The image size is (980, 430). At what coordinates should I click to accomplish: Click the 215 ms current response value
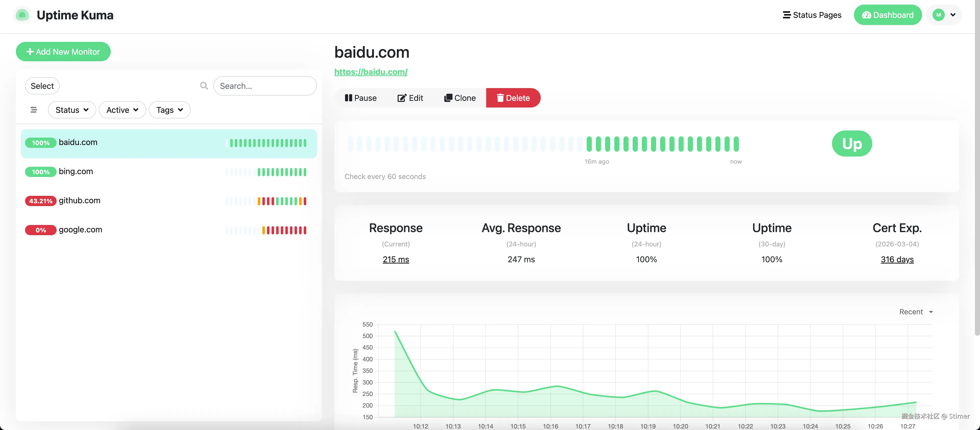(396, 259)
